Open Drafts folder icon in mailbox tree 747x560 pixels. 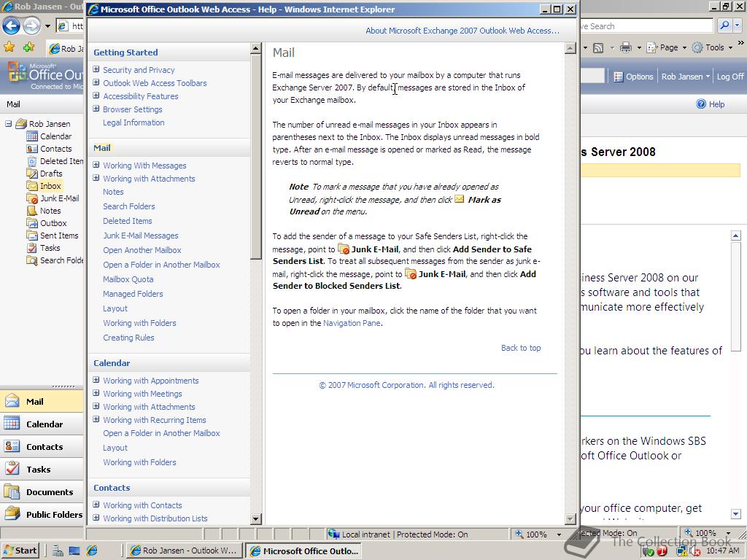click(32, 174)
